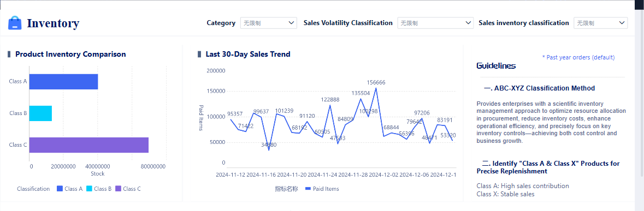This screenshot has width=644, height=211.
Task: Select the 95357 data label
Action: [x=235, y=113]
